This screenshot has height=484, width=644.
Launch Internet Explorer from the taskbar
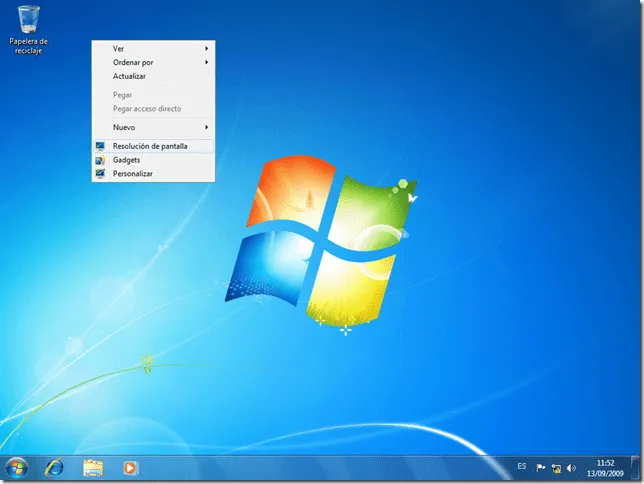click(54, 468)
